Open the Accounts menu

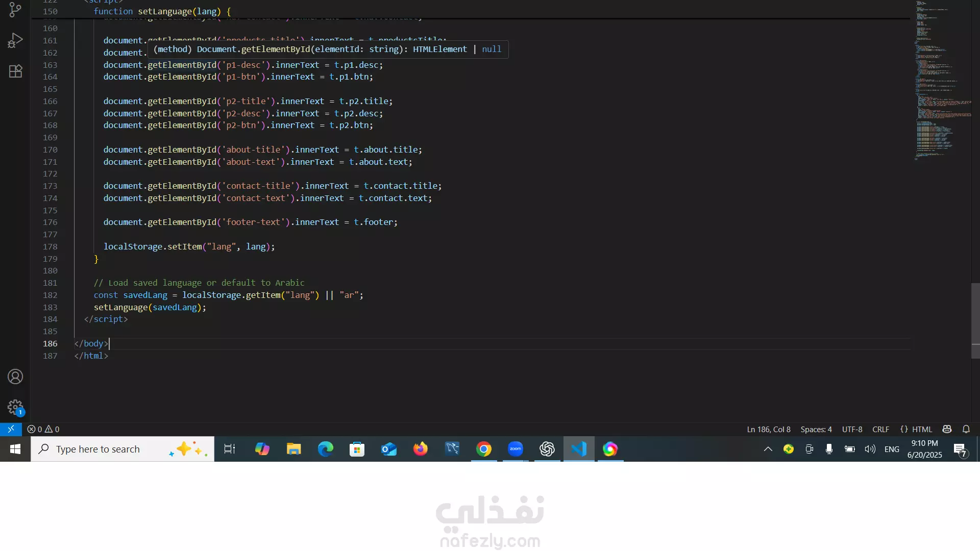pyautogui.click(x=15, y=377)
